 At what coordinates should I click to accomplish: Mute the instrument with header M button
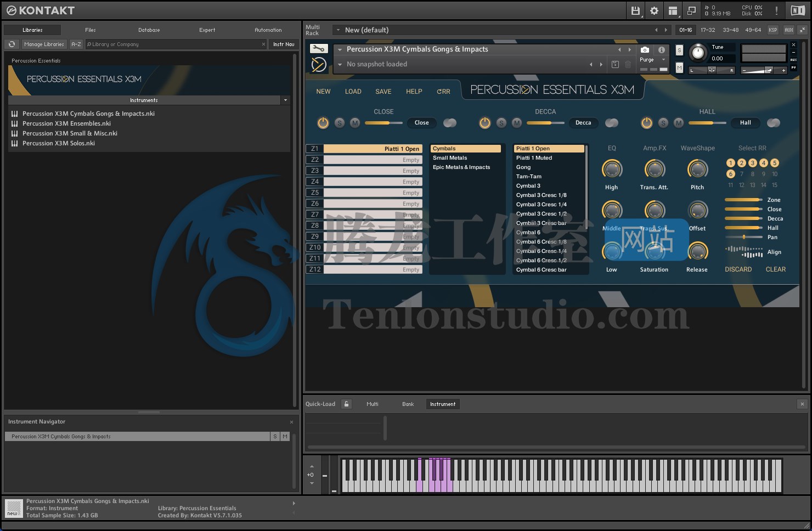(679, 68)
